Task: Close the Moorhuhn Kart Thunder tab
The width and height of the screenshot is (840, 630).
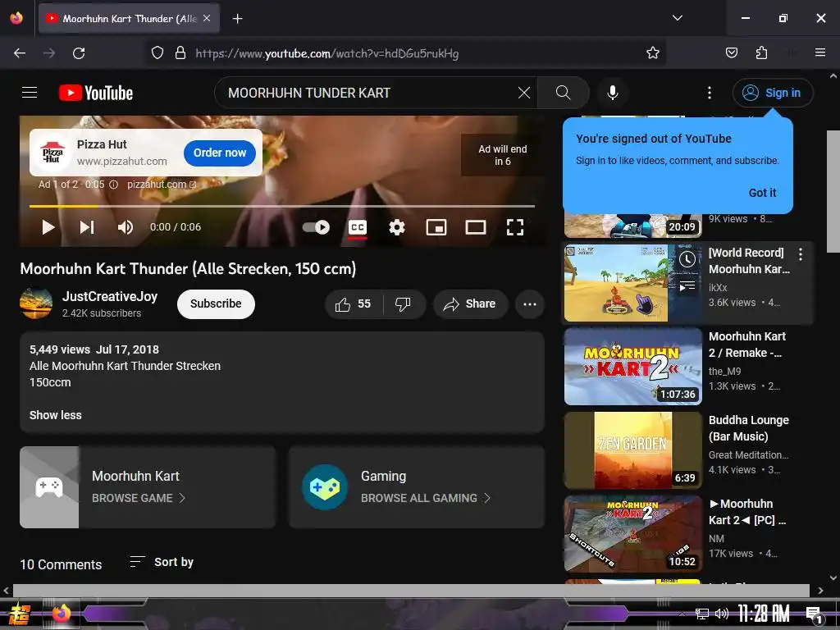Action: click(207, 18)
